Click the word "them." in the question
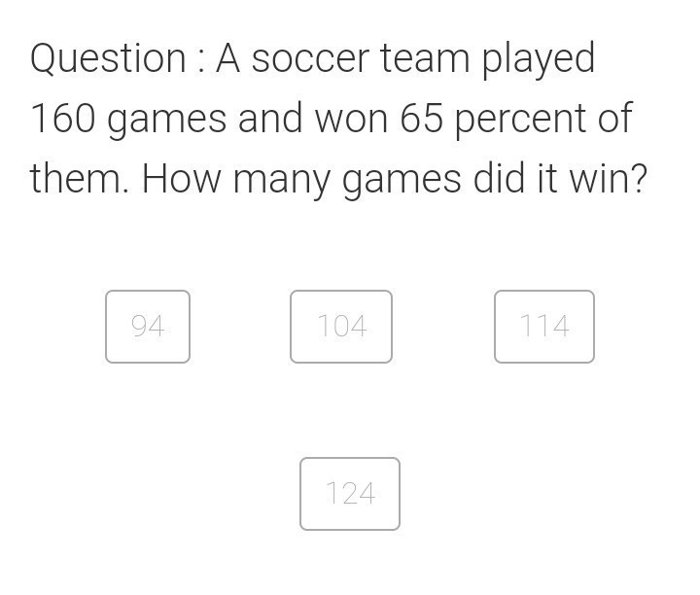700x595 pixels. 80,180
